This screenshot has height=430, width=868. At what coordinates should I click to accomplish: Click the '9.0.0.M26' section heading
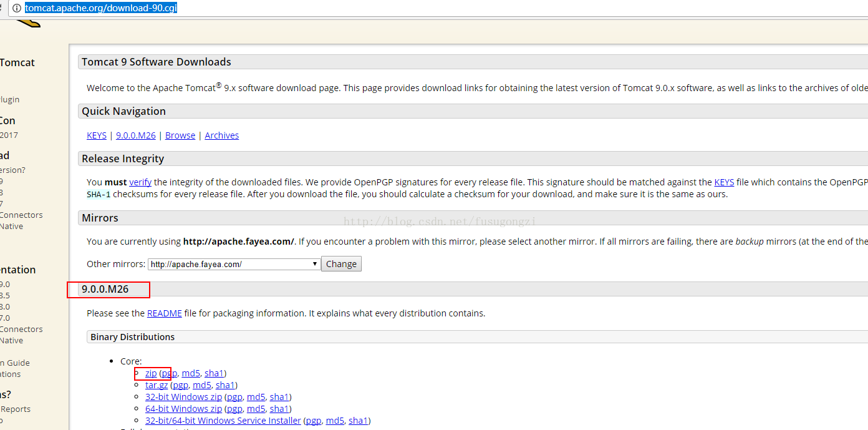(x=105, y=289)
